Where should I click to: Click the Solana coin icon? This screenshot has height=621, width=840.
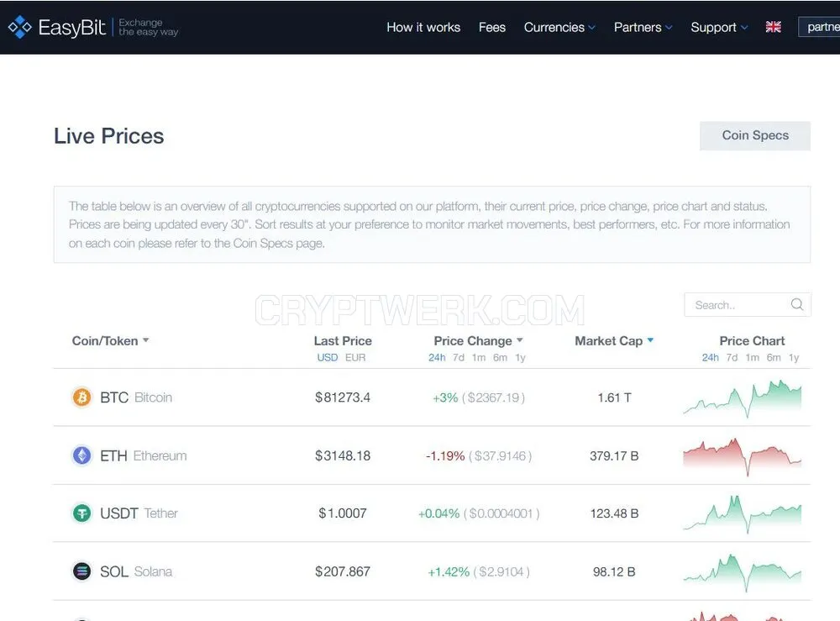(x=82, y=571)
